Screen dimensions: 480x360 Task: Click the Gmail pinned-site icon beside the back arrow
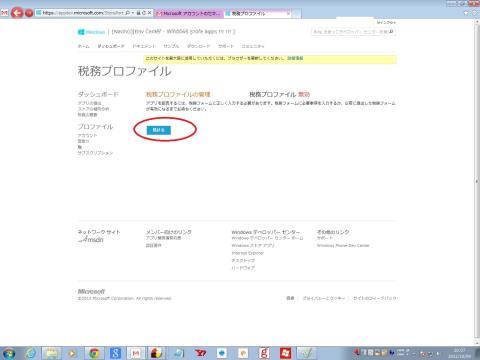(4, 13)
